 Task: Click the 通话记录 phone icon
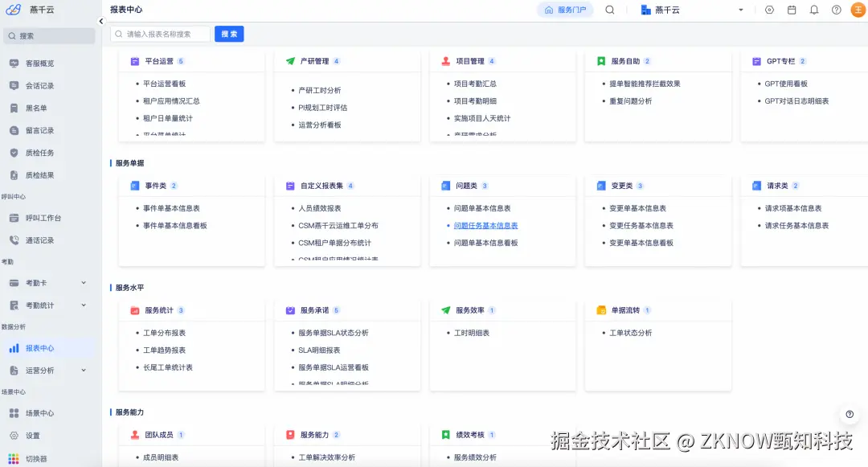14,240
